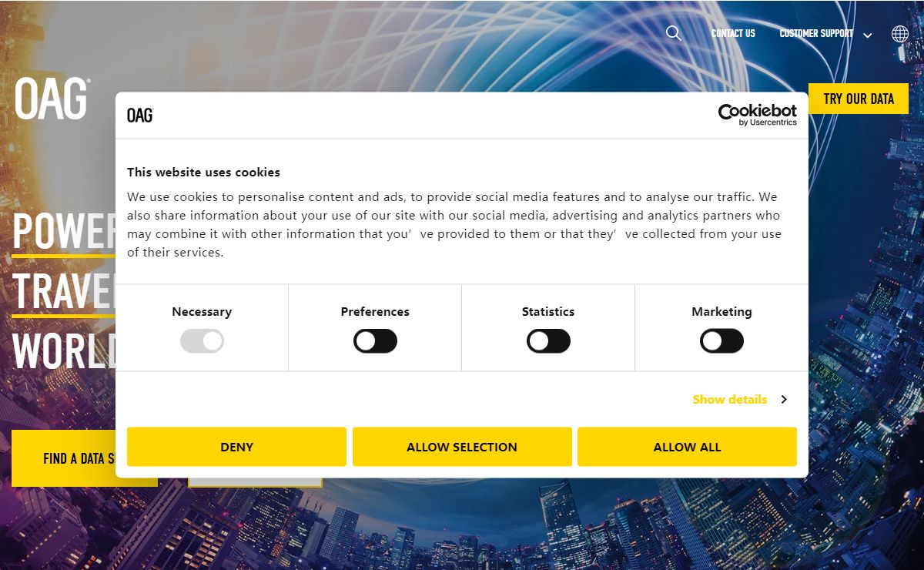
Task: Click the globe language icon
Action: click(x=899, y=34)
